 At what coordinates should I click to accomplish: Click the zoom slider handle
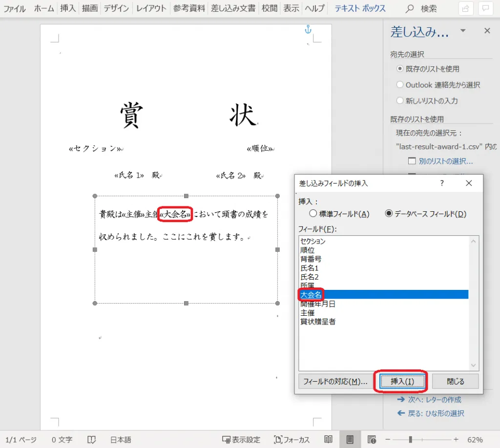click(x=411, y=440)
